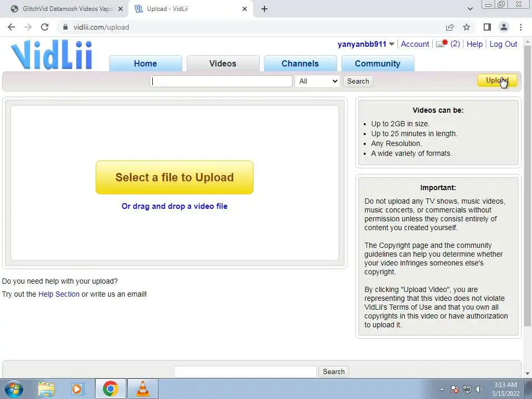
Task: Launch Windows Media Player taskbar icon
Action: click(77, 389)
